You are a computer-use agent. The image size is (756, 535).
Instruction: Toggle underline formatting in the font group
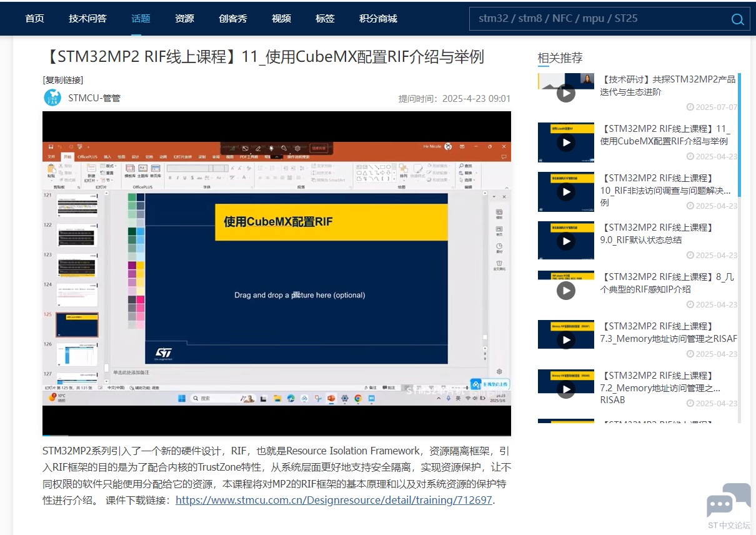coord(184,177)
